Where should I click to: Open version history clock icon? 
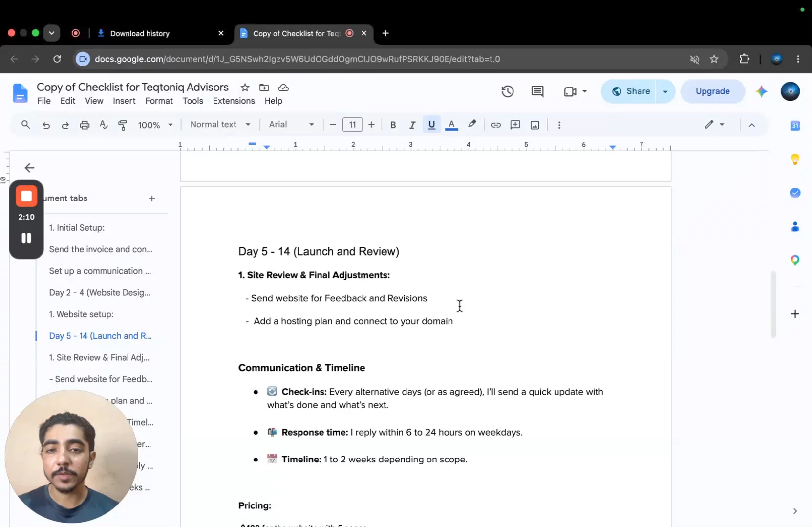point(507,91)
